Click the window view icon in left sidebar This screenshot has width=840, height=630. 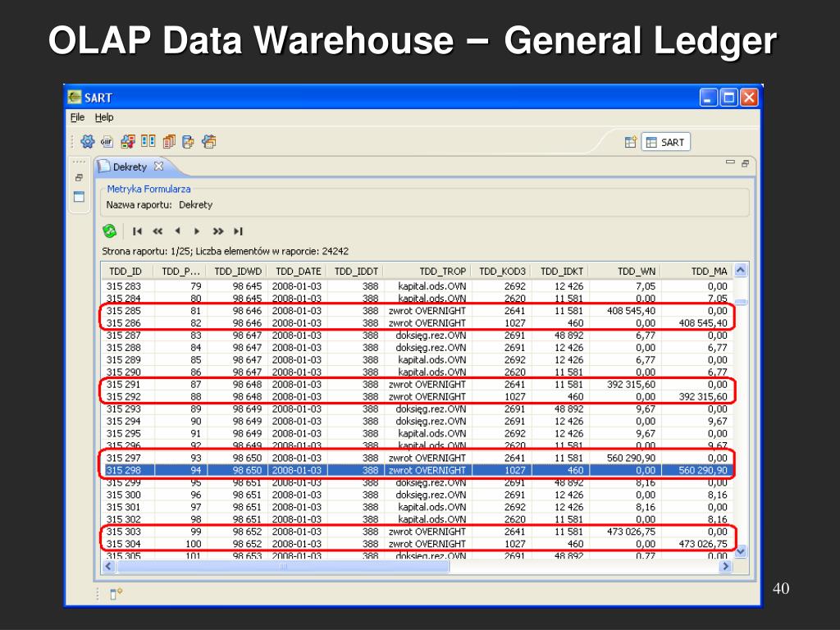[x=79, y=197]
